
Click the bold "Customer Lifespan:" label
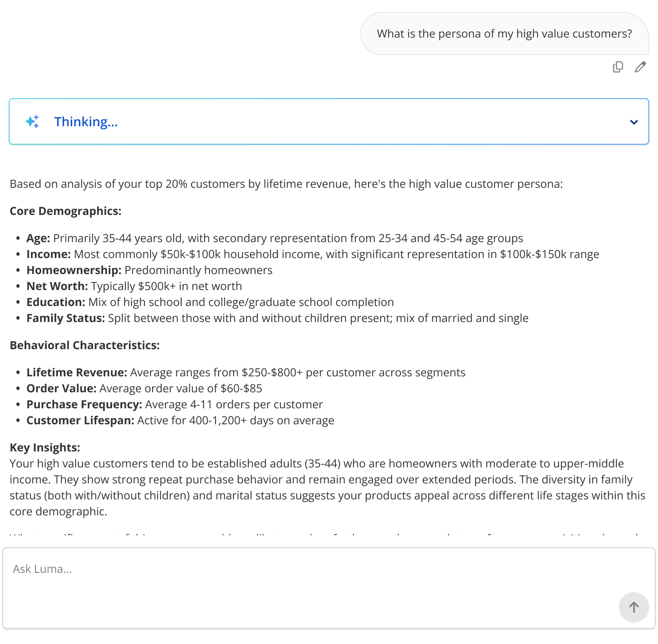(80, 420)
